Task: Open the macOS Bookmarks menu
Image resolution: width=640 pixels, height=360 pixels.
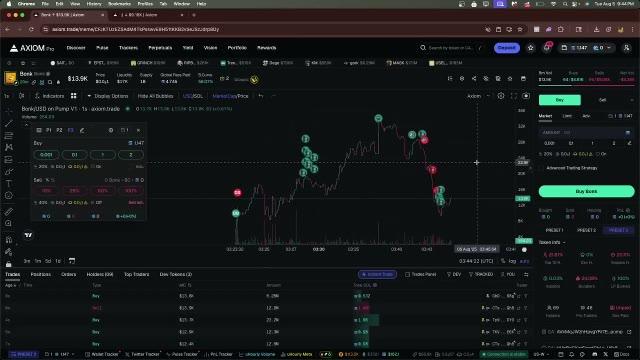Action: point(119,4)
